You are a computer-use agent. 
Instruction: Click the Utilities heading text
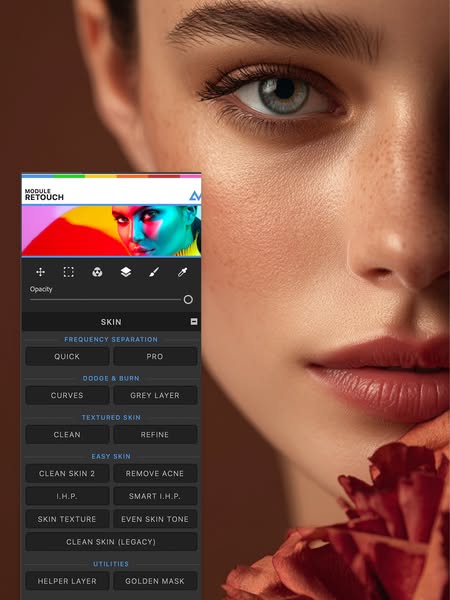click(111, 564)
